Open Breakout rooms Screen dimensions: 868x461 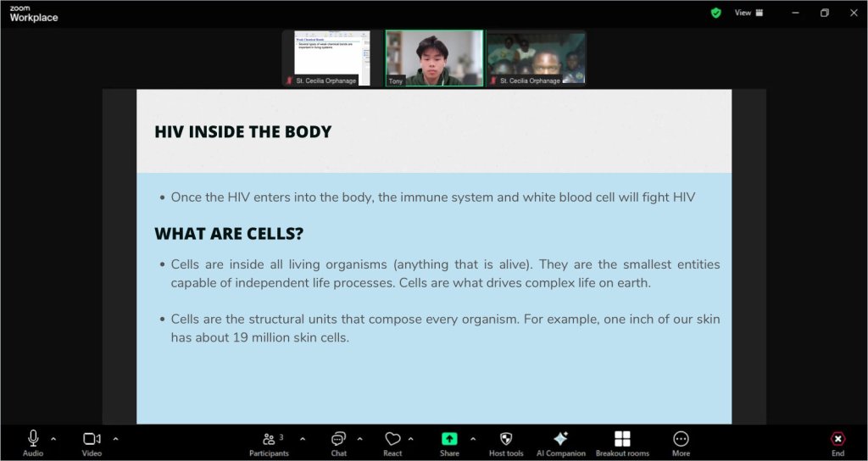622,444
